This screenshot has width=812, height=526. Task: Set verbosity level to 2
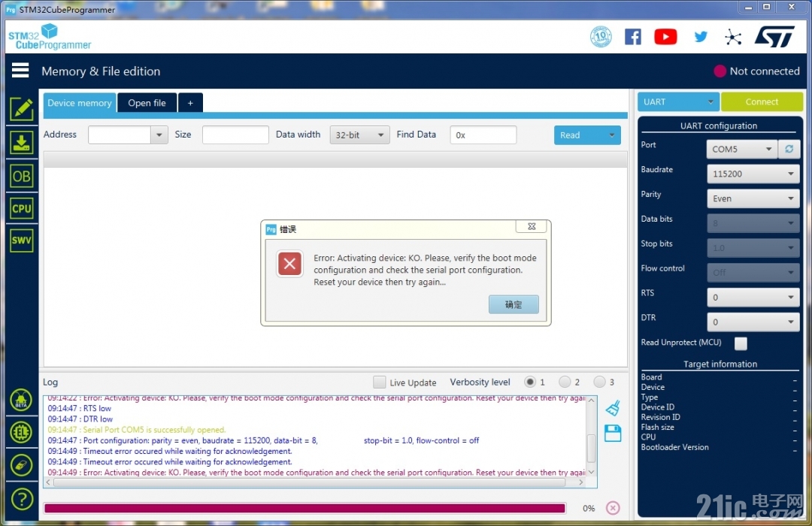click(565, 382)
